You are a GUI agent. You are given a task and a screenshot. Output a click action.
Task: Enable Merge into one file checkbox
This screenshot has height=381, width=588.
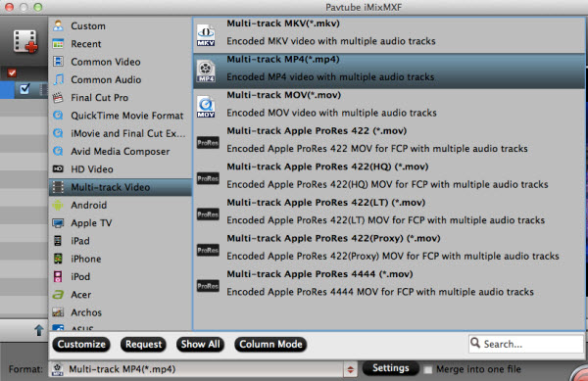428,370
